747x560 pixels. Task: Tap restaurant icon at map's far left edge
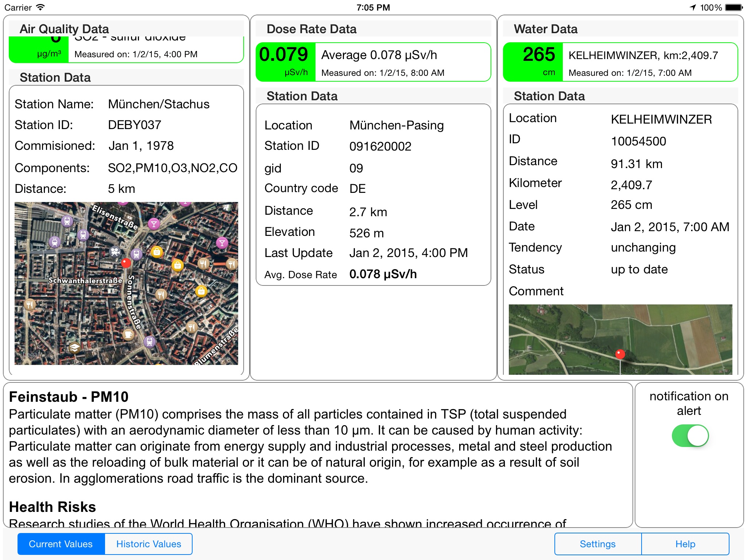pyautogui.click(x=30, y=304)
